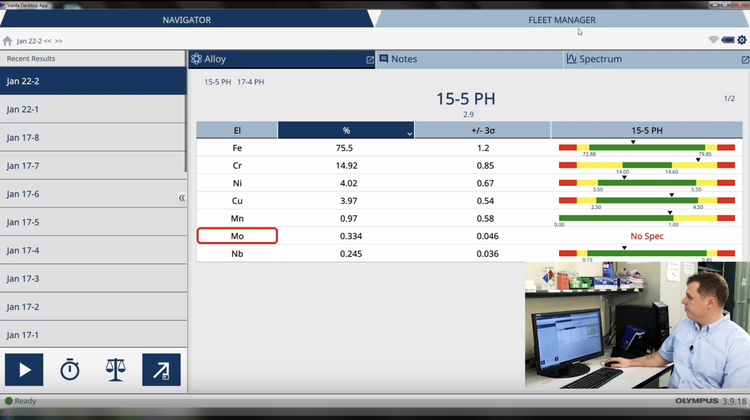Switch to the Navigator tab
Image resolution: width=750 pixels, height=420 pixels.
click(x=186, y=19)
